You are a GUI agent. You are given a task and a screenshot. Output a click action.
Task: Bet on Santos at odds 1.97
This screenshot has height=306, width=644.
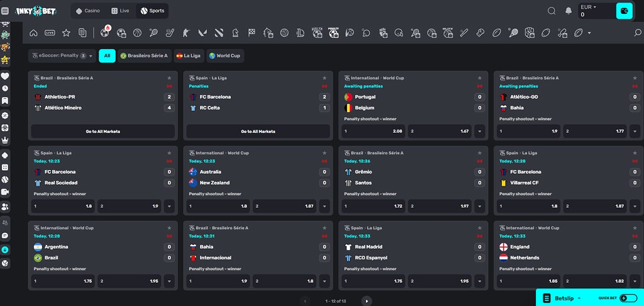coord(440,206)
